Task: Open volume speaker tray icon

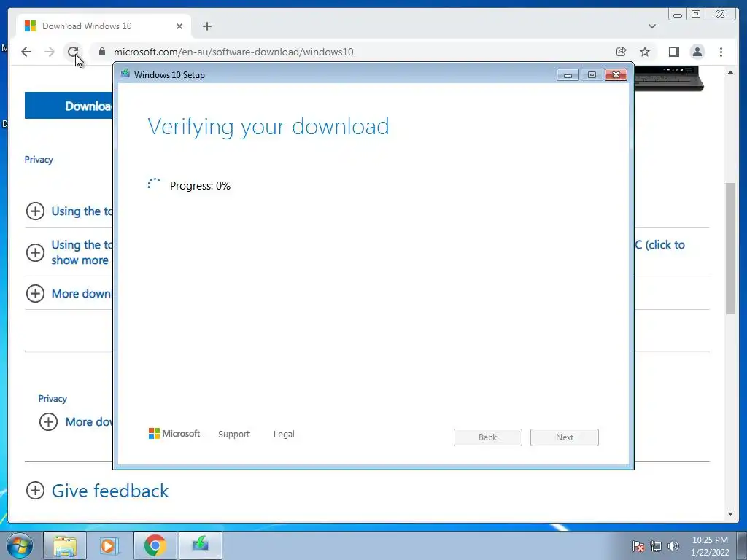Action: [x=673, y=546]
